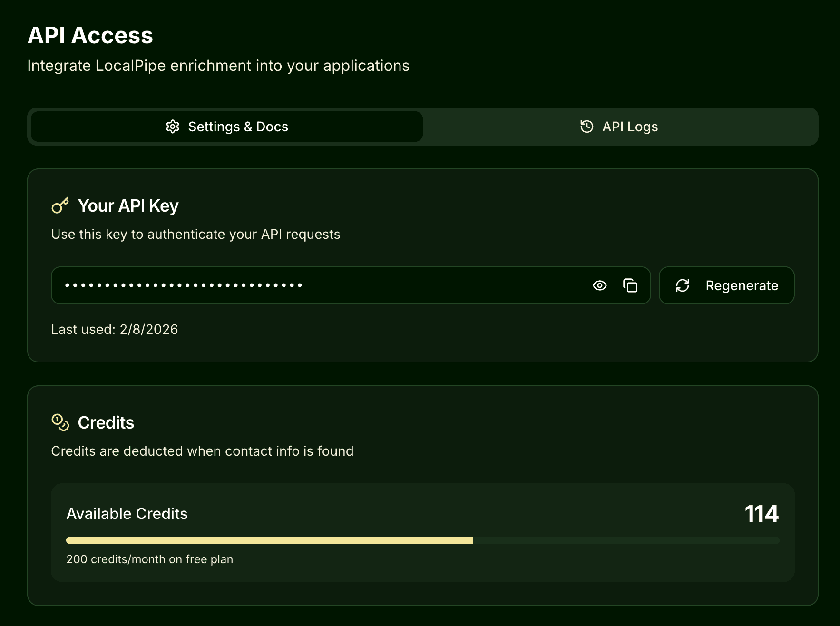Click the '200 credits/month on free plan' label
The width and height of the screenshot is (840, 626).
click(x=149, y=559)
